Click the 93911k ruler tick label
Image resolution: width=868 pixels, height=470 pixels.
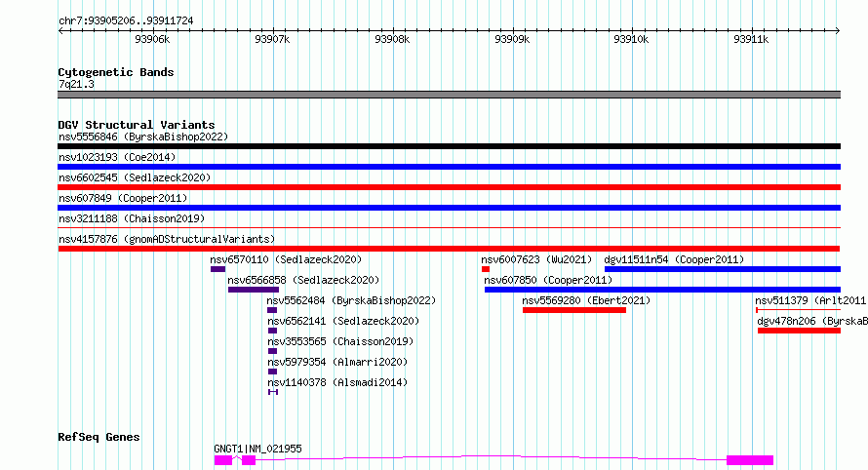(751, 39)
